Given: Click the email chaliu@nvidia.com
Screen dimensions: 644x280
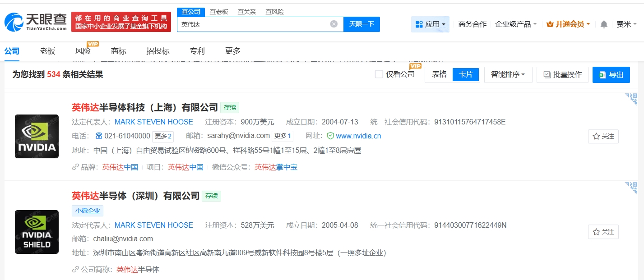Looking at the screenshot, I should (123, 239).
